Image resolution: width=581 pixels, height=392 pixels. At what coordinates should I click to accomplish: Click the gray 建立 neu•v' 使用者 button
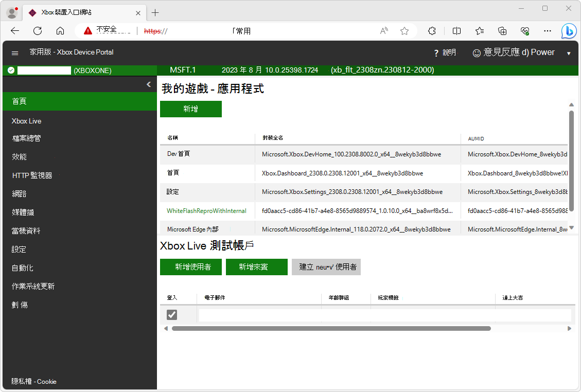[x=326, y=267]
